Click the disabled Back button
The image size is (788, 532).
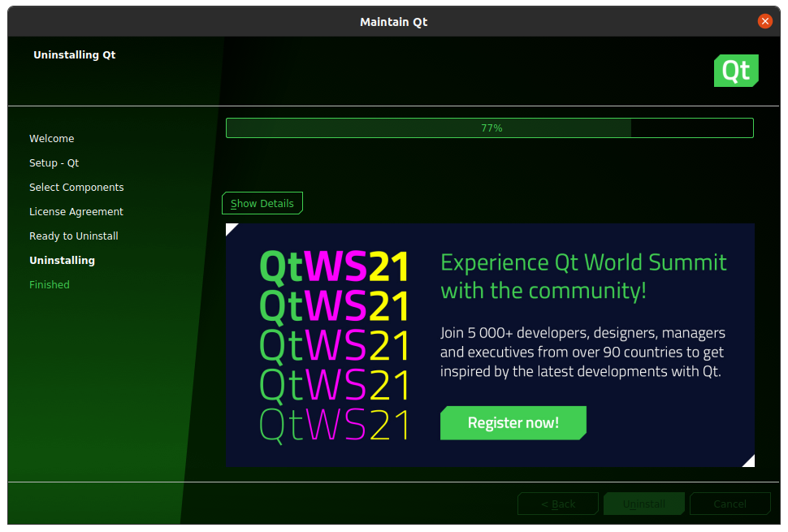(x=558, y=504)
